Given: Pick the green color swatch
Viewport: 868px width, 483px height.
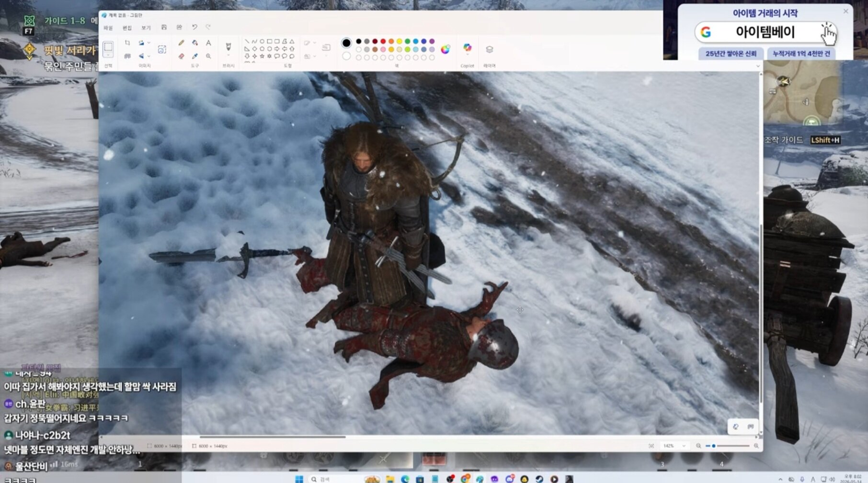Looking at the screenshot, I should [x=408, y=42].
